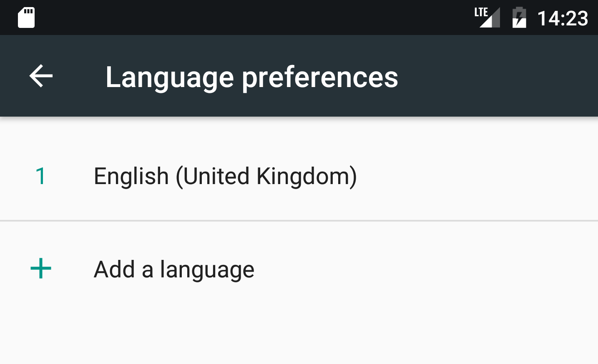Tap the plus icon to add language
Image resolution: width=598 pixels, height=364 pixels.
(41, 268)
